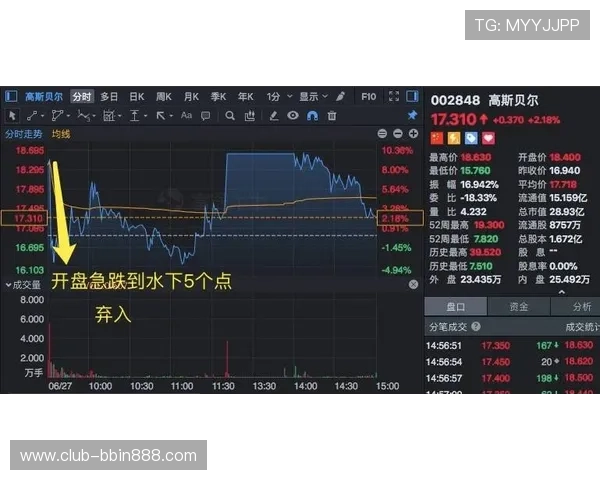Expand the wave pattern tool options arrow
The image size is (600, 480).
tap(94, 116)
